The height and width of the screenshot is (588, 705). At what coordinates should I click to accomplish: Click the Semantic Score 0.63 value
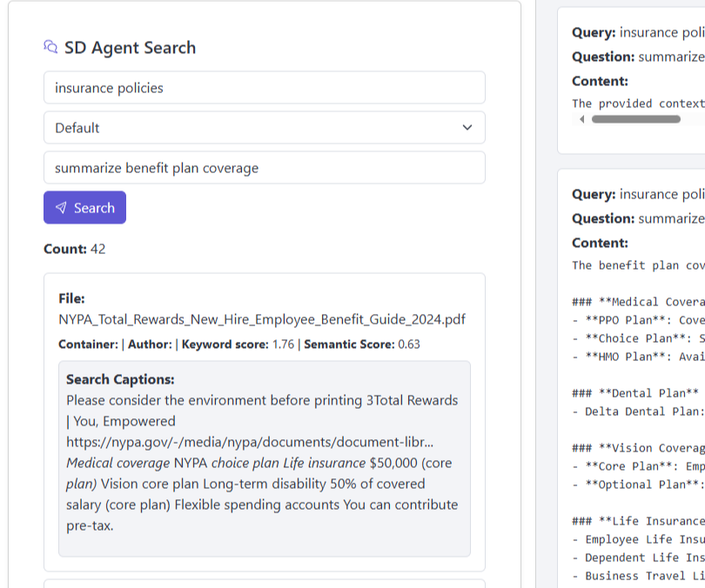click(408, 344)
